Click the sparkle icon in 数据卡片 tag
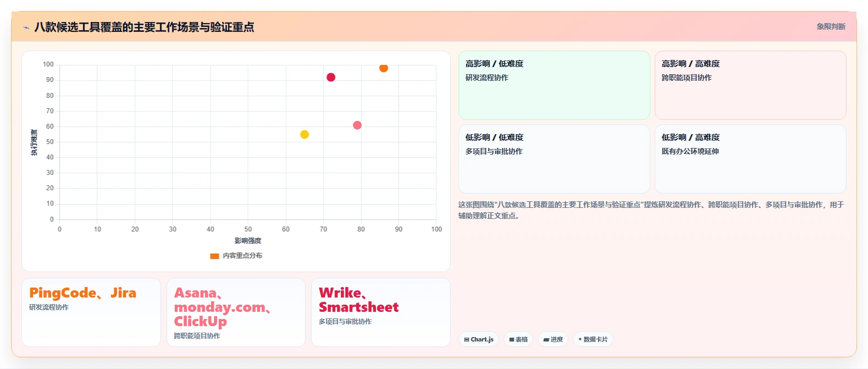 click(x=580, y=339)
